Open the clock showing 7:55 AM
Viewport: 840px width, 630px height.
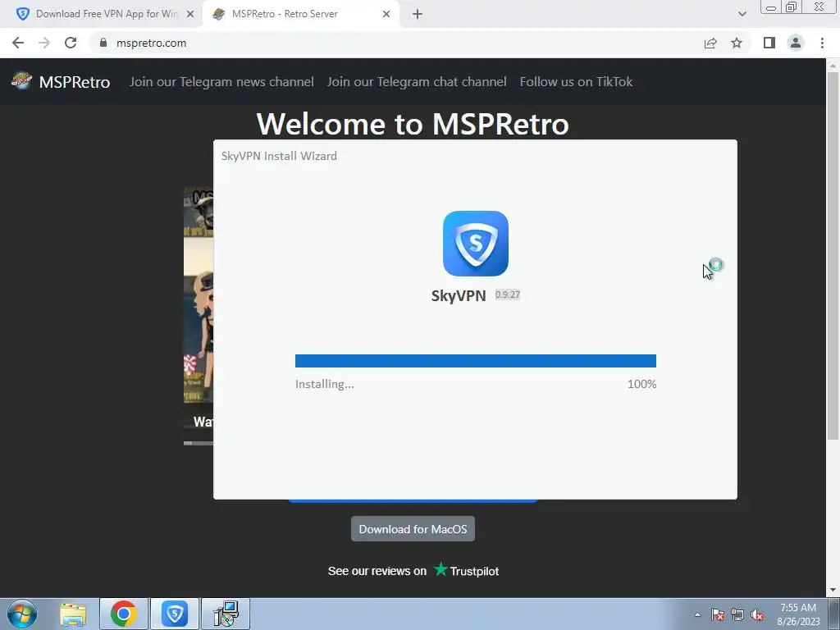tap(798, 614)
